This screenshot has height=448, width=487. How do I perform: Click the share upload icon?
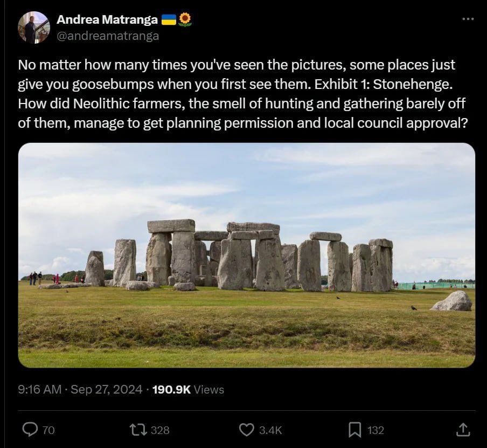coord(463,430)
